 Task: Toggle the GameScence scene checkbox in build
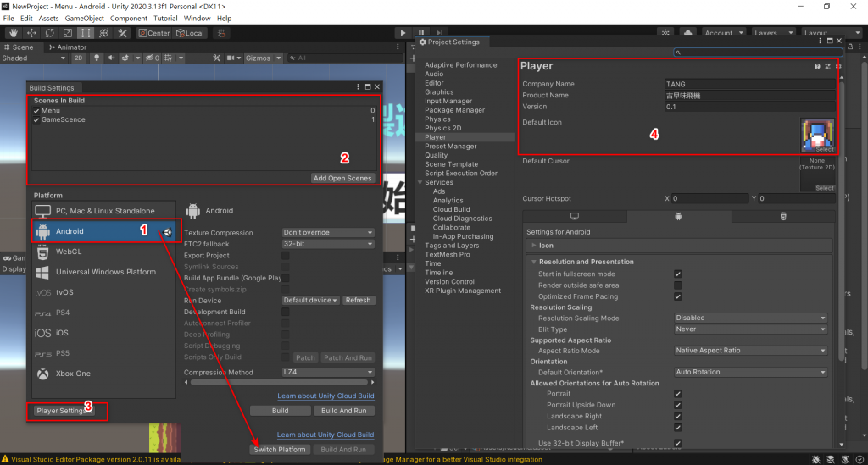click(x=36, y=119)
